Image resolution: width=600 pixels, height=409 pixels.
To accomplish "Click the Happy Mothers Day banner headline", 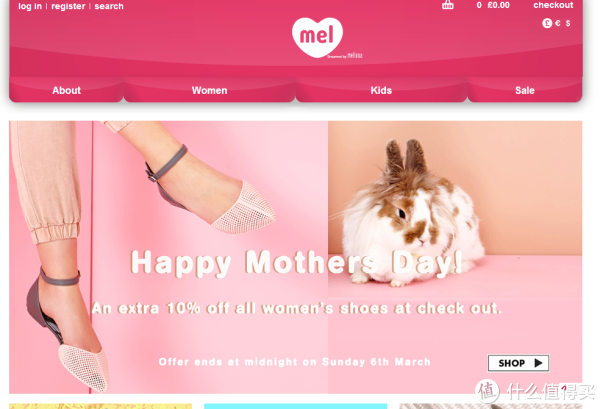I will coord(297,262).
